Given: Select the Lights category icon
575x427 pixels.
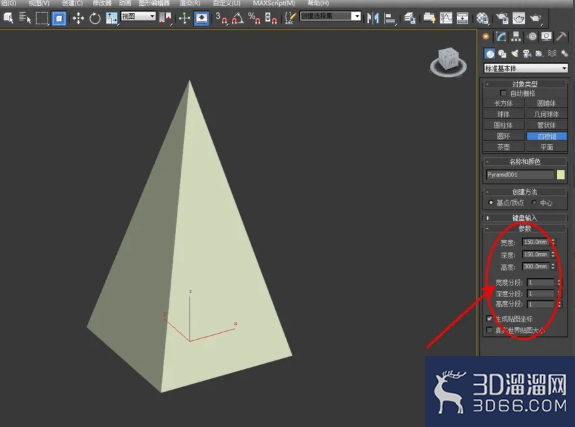Looking at the screenshot, I should tap(514, 54).
